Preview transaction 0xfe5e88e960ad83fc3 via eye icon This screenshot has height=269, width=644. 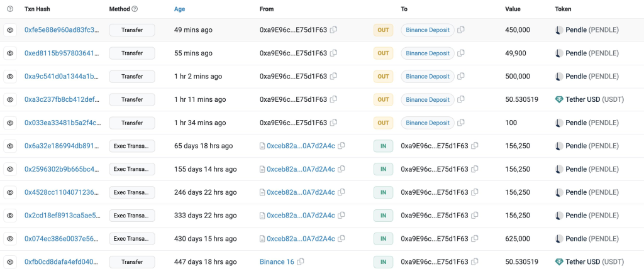point(10,30)
